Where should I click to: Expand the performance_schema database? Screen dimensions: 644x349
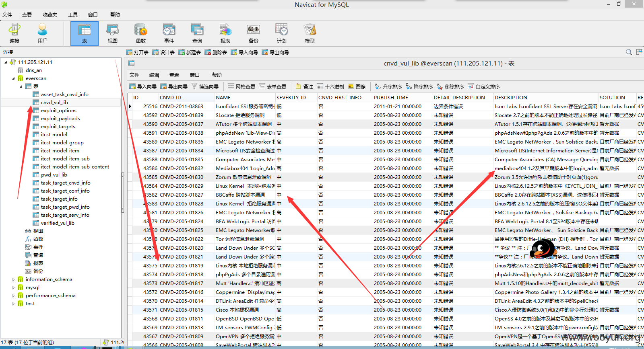point(13,296)
